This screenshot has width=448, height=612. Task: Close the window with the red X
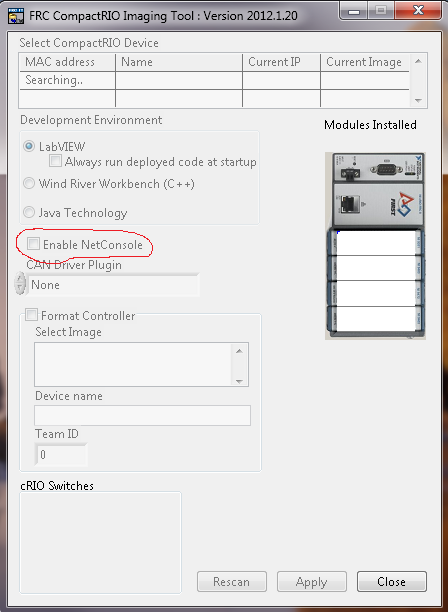click(419, 10)
